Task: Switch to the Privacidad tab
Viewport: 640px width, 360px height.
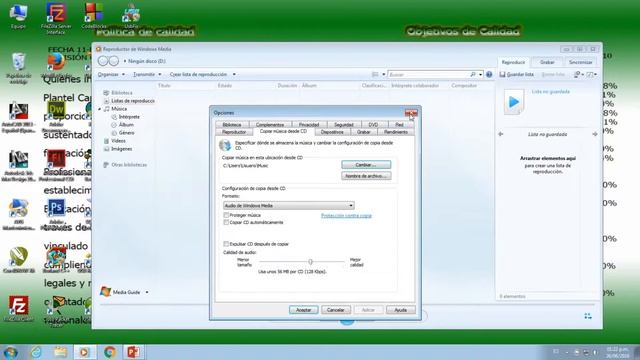Action: point(309,124)
